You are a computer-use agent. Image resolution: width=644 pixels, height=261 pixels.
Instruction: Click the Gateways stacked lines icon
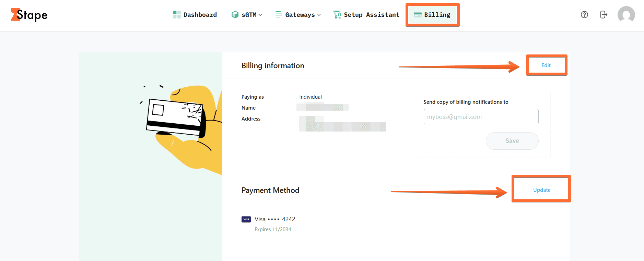point(279,14)
